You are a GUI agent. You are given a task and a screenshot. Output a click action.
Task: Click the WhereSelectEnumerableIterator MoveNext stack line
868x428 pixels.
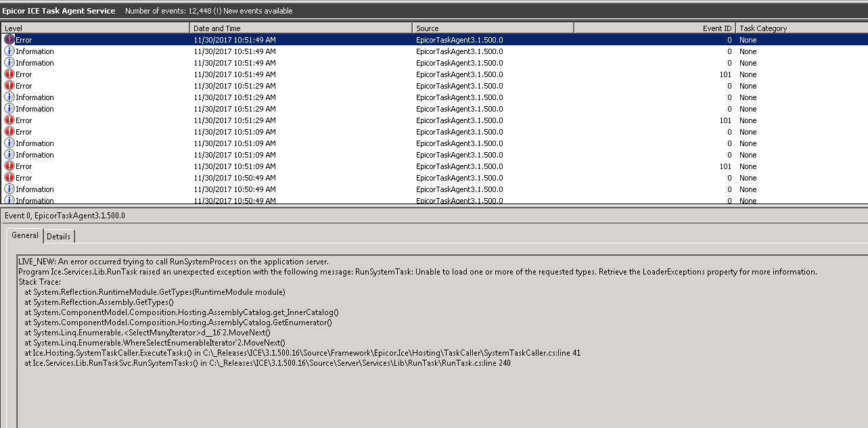[x=155, y=343]
